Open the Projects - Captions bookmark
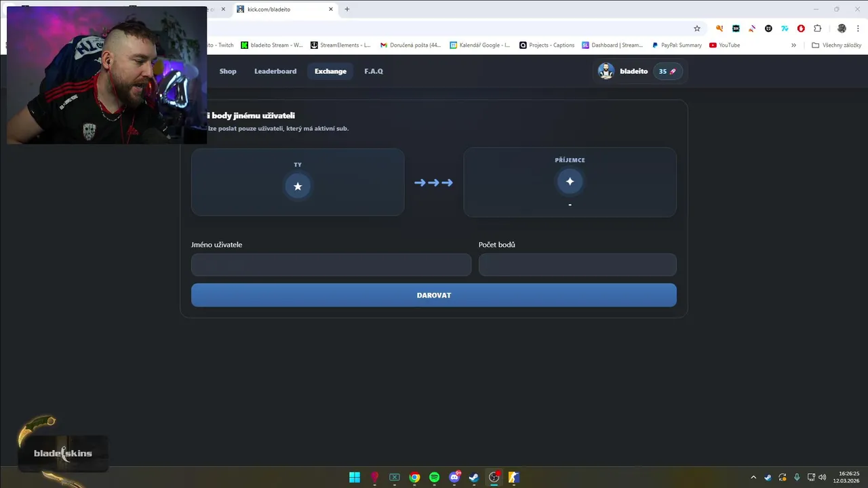Viewport: 868px width, 488px height. click(x=547, y=45)
